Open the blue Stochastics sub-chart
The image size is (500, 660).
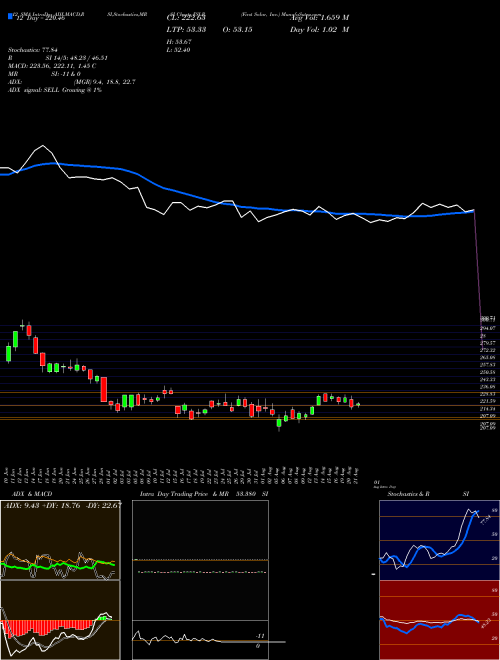coord(439,540)
